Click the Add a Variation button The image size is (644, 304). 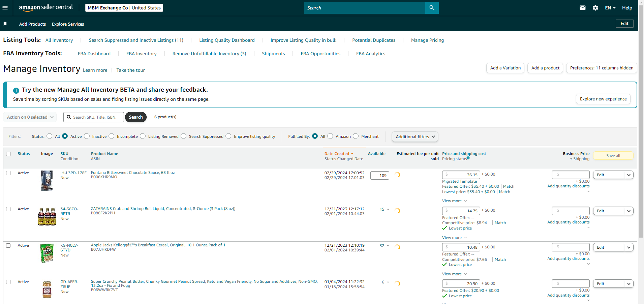click(505, 68)
